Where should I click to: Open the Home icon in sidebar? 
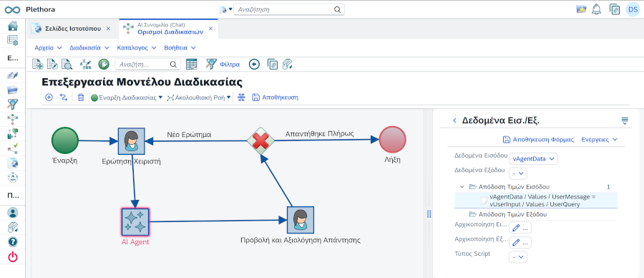pyautogui.click(x=13, y=27)
